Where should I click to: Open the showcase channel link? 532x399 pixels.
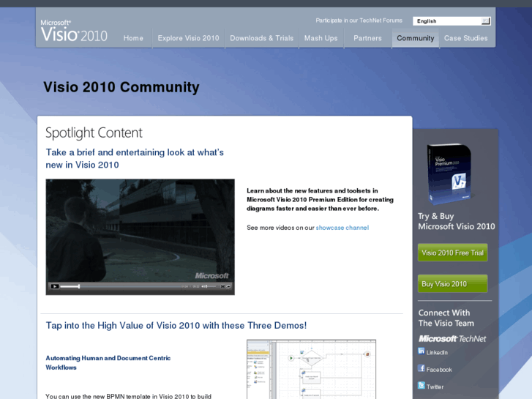(x=342, y=228)
